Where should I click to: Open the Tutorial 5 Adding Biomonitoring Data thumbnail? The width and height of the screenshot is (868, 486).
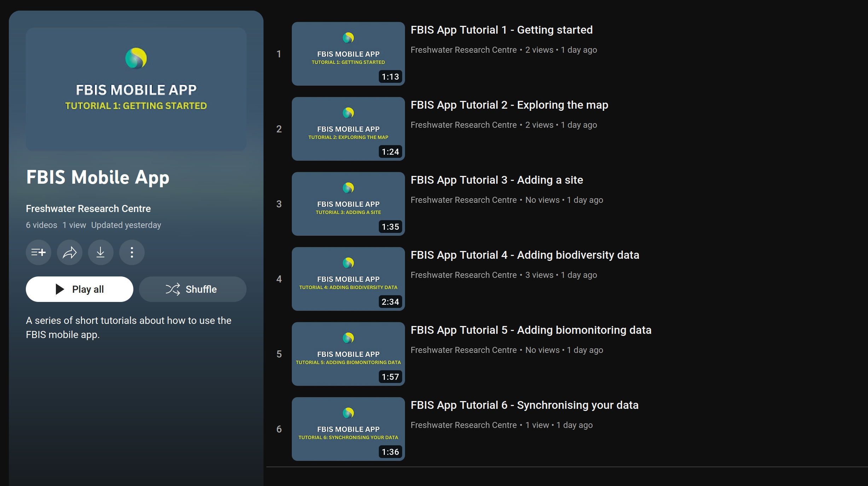tap(348, 354)
